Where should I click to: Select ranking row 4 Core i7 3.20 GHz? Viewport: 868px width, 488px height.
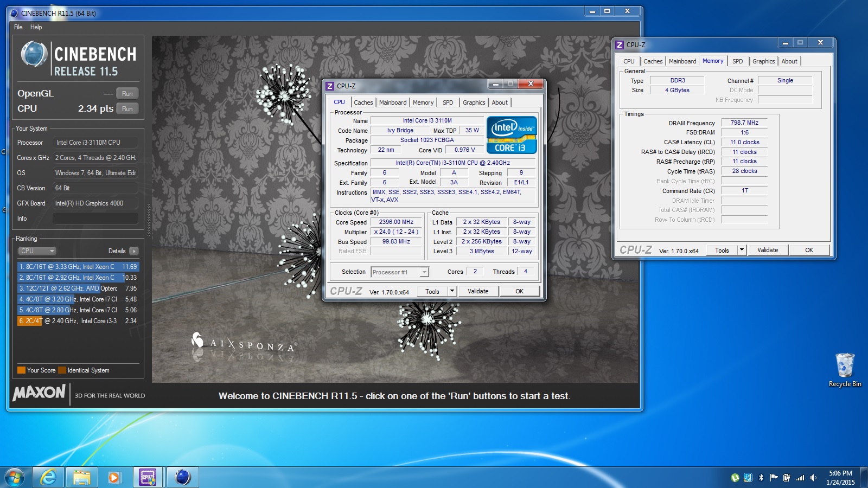78,299
